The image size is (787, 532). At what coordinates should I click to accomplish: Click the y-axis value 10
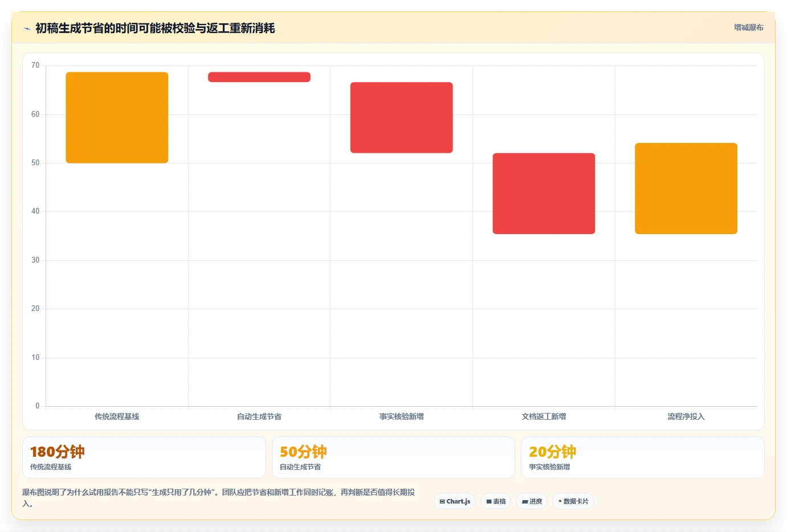click(35, 358)
